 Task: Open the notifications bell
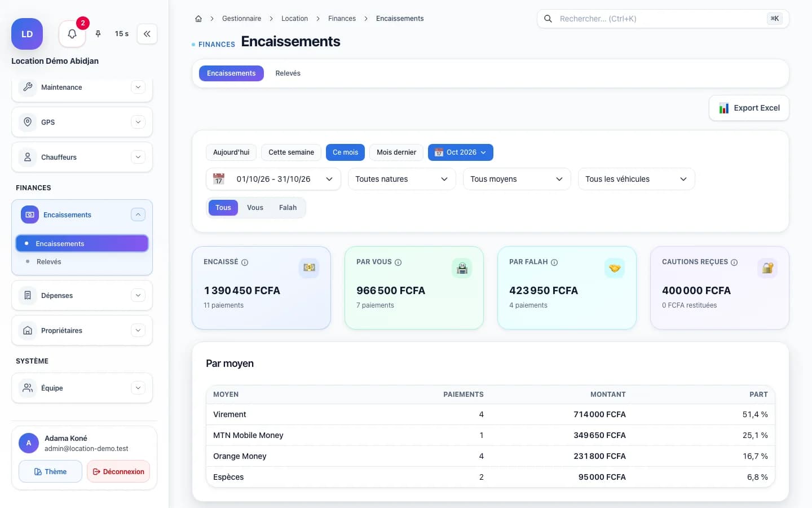pos(72,34)
